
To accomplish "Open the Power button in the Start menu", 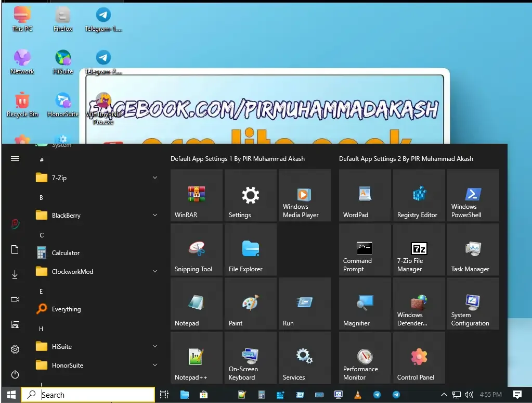I will click(x=15, y=374).
